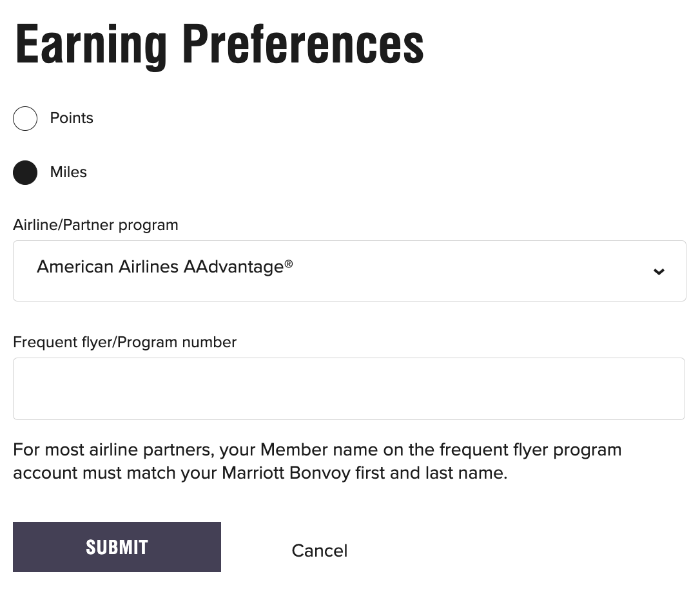
Task: Click the American Airlines AAdvantage combo box
Action: click(x=349, y=271)
